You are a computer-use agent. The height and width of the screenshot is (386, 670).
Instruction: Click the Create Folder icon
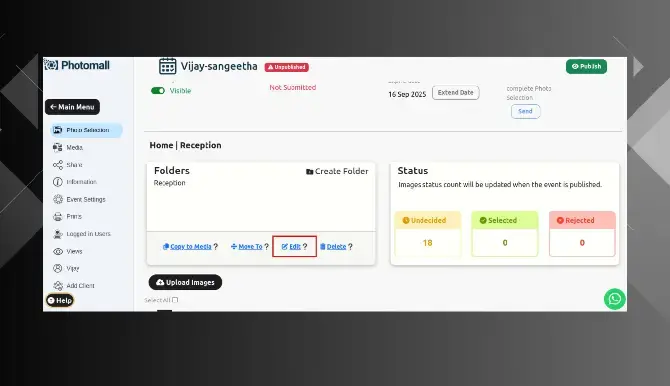coord(309,171)
